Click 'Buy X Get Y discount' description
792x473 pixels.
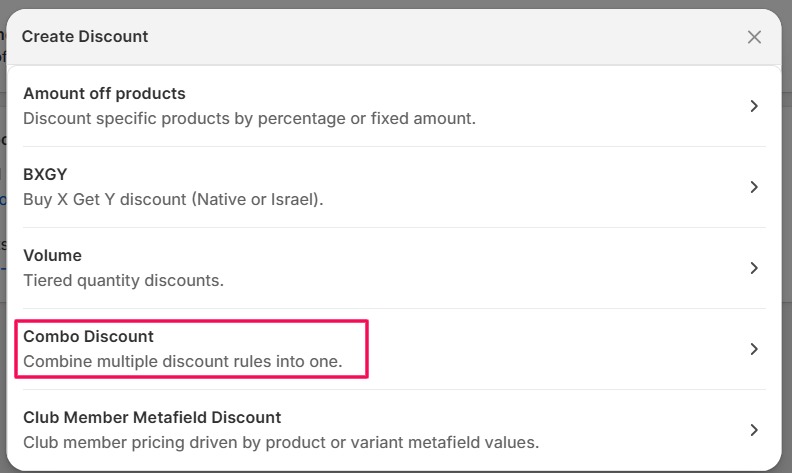point(173,199)
